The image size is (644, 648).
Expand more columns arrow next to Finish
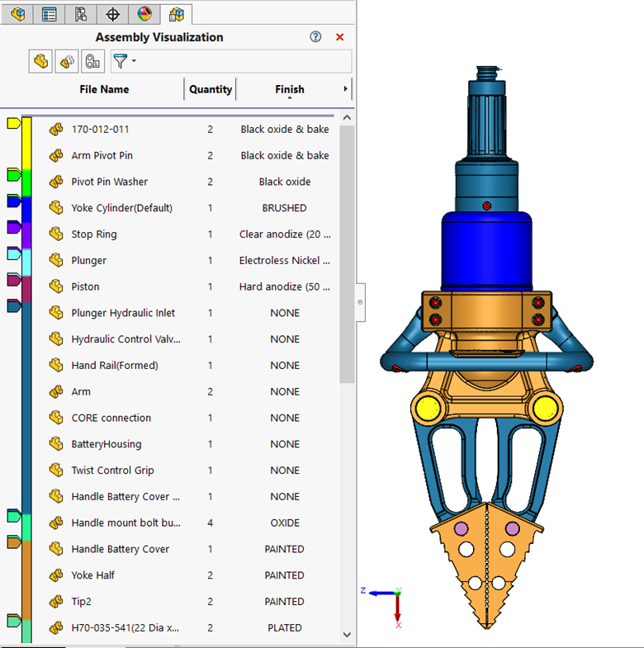(346, 89)
